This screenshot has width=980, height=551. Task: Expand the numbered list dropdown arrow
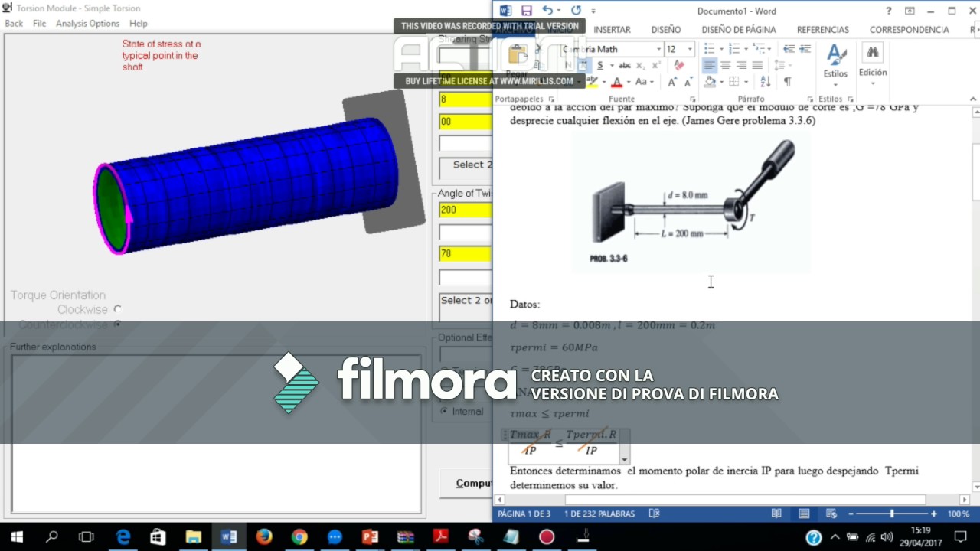(x=746, y=49)
